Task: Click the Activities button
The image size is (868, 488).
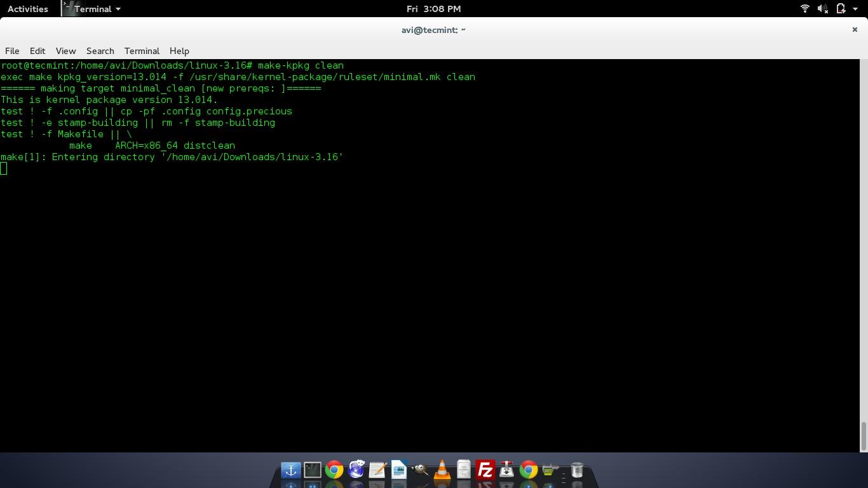Action: coord(27,9)
